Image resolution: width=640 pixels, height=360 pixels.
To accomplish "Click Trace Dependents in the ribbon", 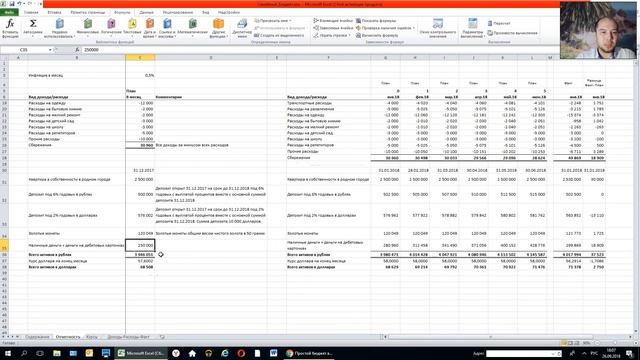I will (333, 28).
